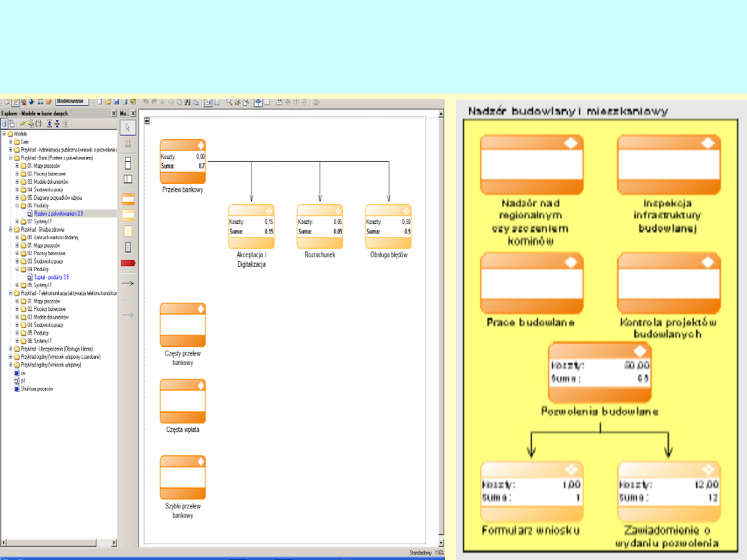Pick the red tag shape tool
Viewport: 747px width, 560px height.
(128, 263)
